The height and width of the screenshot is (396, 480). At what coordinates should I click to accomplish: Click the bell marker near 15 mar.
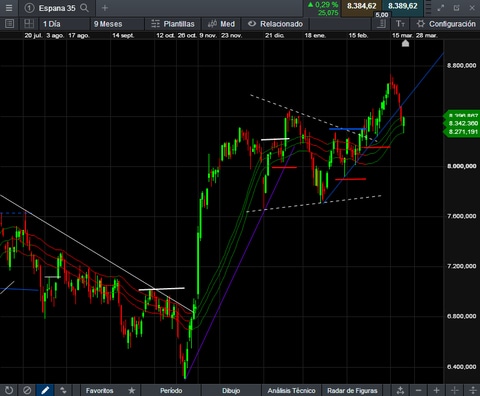[x=405, y=43]
